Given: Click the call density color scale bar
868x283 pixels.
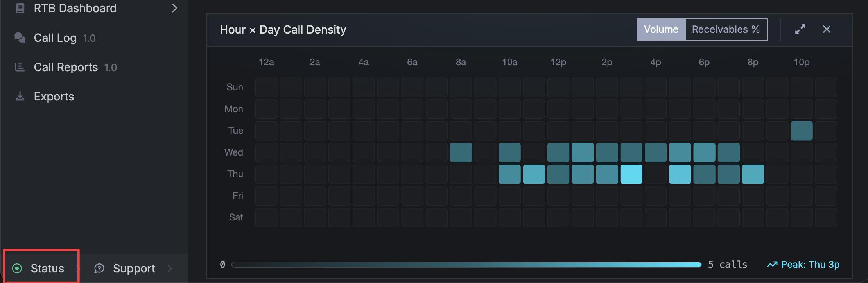Looking at the screenshot, I should coord(466,265).
